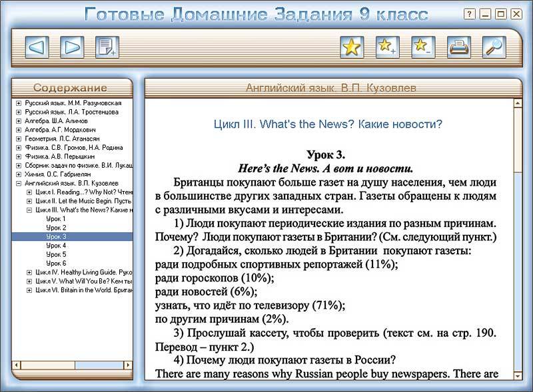533x392 pixels.
Task: Expand Физика. С.В. Громов node
Action: pyautogui.click(x=19, y=148)
